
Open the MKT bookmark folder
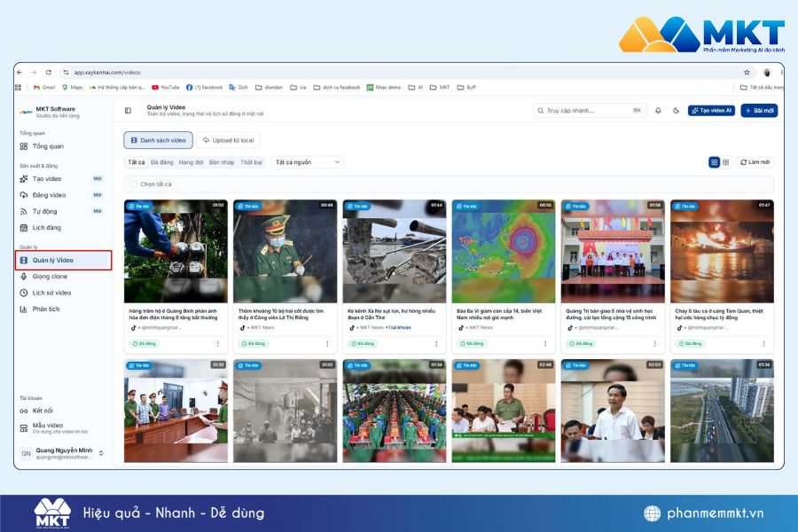[440, 88]
